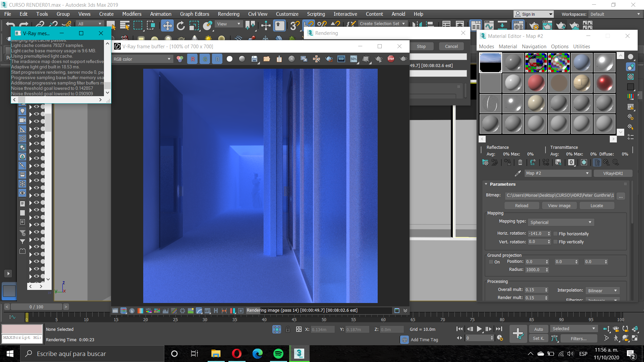Turn on Ground projection On checkbox
Screen dimensions: 644x362
pyautogui.click(x=491, y=262)
